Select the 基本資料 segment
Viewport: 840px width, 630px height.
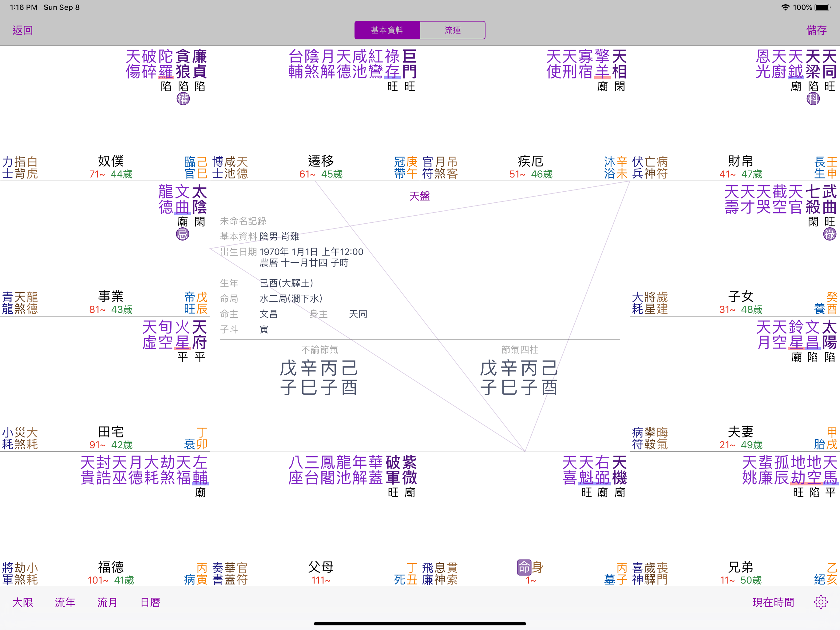387,30
